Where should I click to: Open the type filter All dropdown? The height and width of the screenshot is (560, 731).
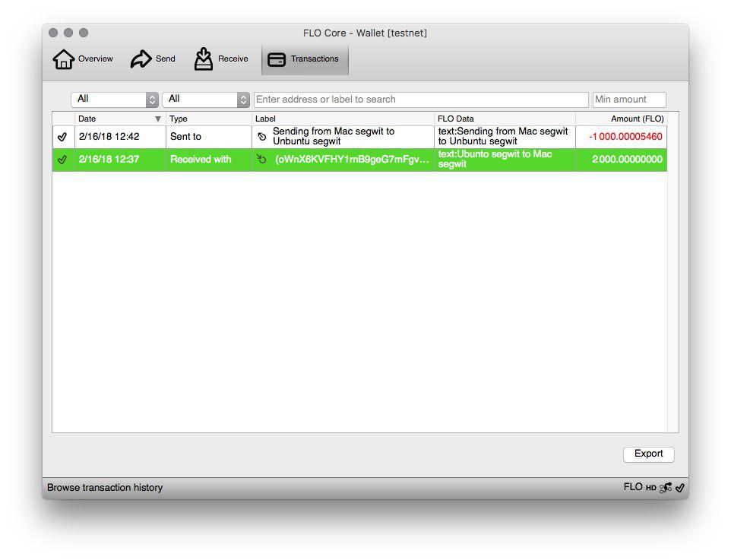pyautogui.click(x=206, y=100)
